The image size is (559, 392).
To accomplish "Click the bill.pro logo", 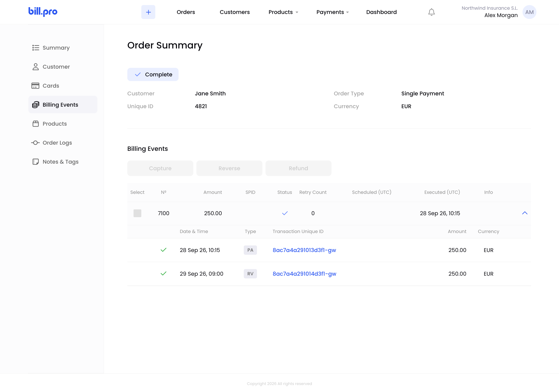I will pyautogui.click(x=43, y=12).
